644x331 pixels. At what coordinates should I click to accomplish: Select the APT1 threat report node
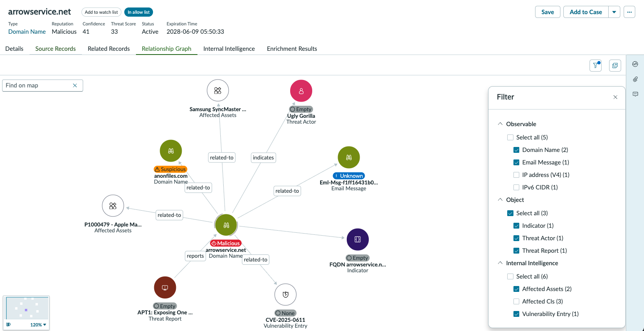click(x=165, y=287)
